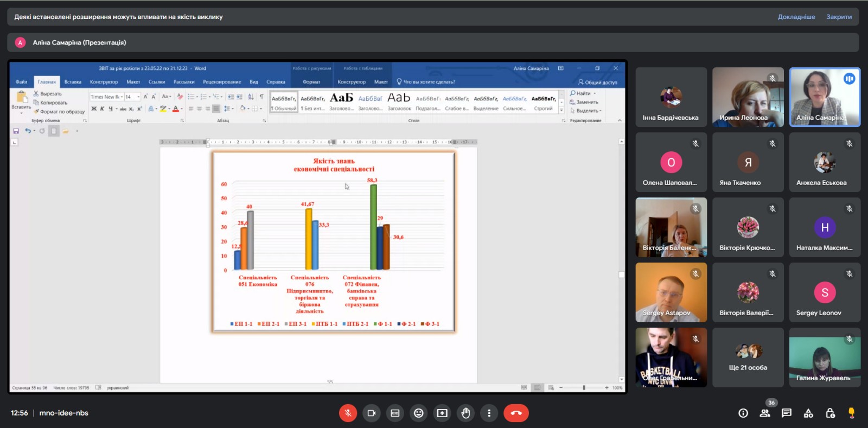Image resolution: width=868 pixels, height=428 pixels.
Task: Click Вырезать cut button
Action: 47,94
